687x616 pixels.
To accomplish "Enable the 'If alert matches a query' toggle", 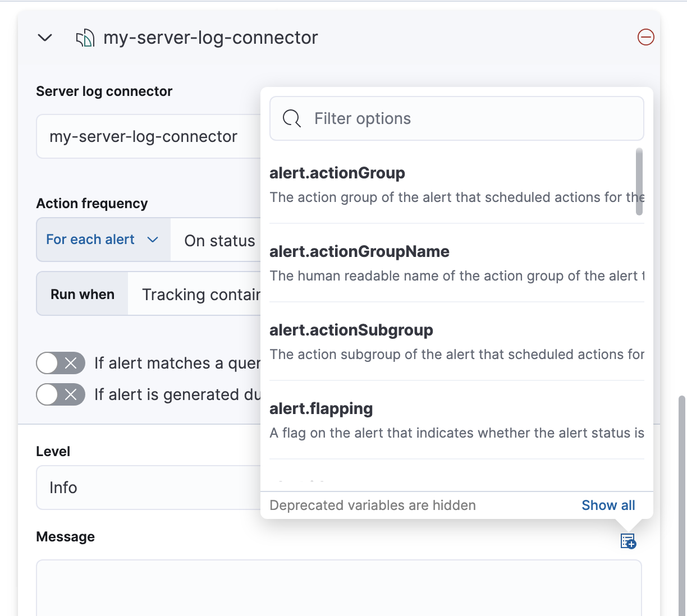I will click(61, 364).
